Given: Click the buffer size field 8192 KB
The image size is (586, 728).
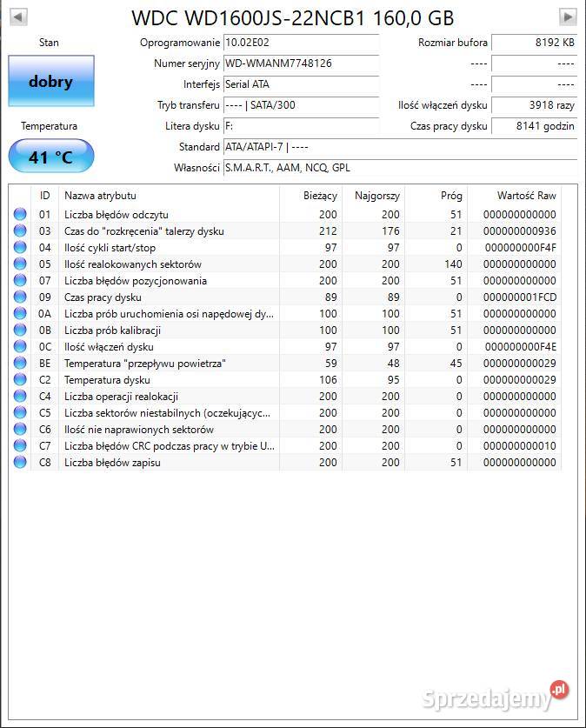Looking at the screenshot, I should point(534,43).
